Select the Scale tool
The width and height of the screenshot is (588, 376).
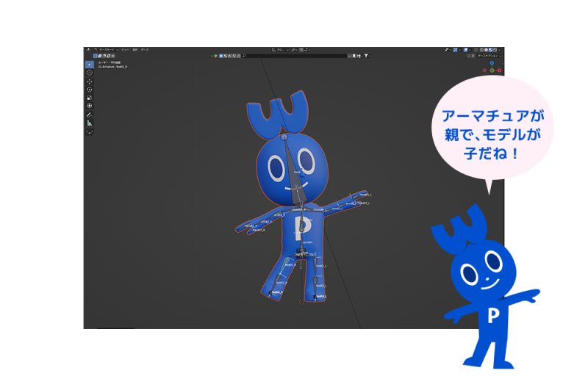(90, 97)
